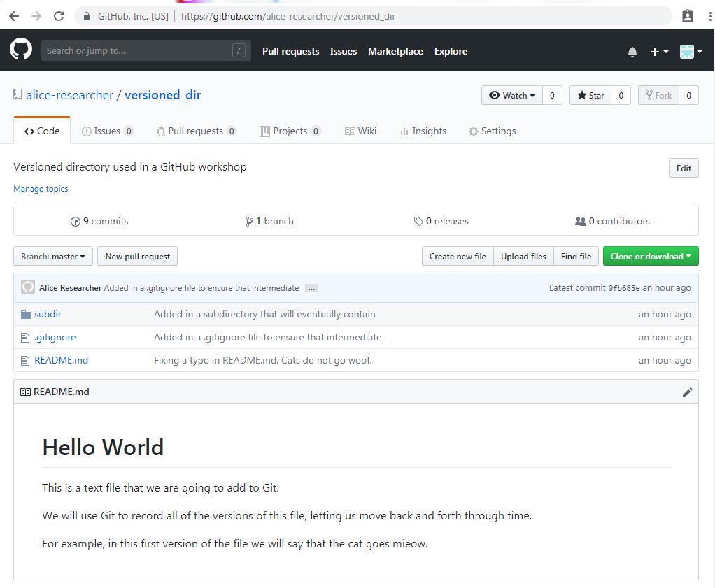The width and height of the screenshot is (715, 588).
Task: Click the tag icon next to 0 releases
Action: [418, 221]
